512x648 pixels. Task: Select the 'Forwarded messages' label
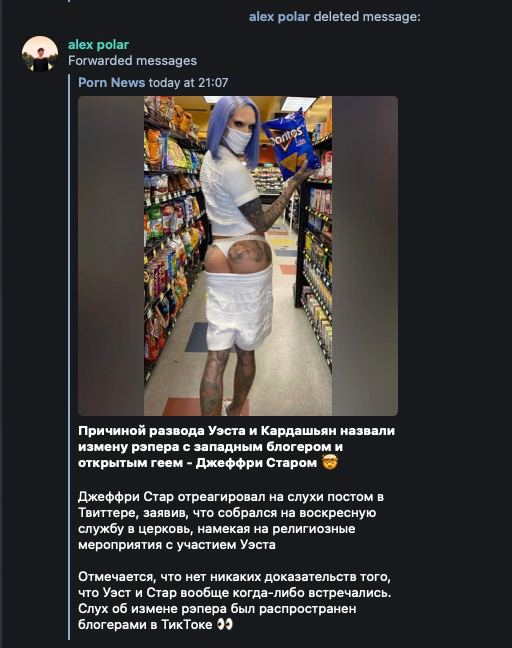132,61
